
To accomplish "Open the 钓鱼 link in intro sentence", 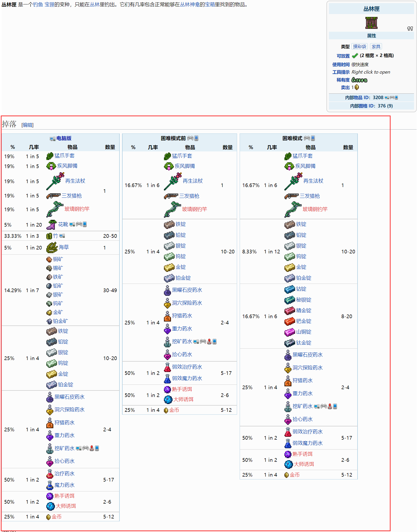I will (38, 5).
